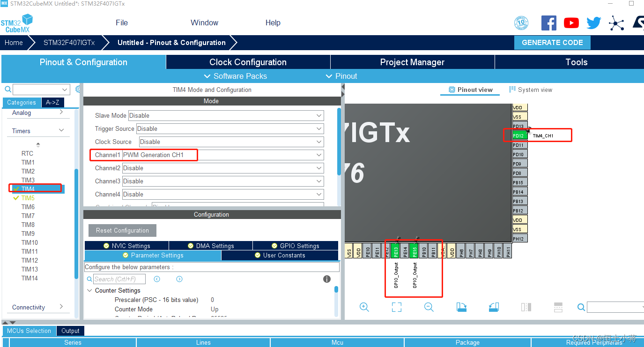Click the zoom out magnifier icon
This screenshot has width=644, height=347.
pos(429,307)
